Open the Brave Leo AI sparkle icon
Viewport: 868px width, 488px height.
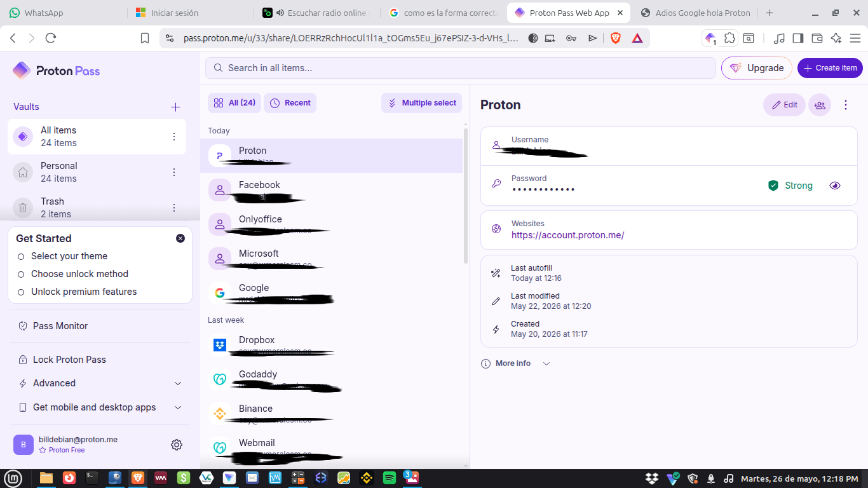pyautogui.click(x=836, y=38)
